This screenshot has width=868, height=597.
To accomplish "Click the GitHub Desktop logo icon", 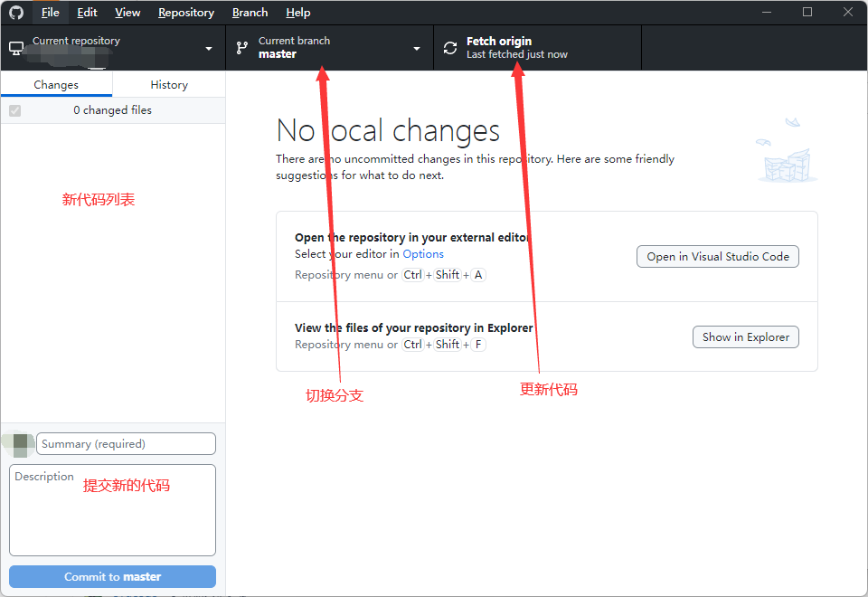I will tap(16, 12).
